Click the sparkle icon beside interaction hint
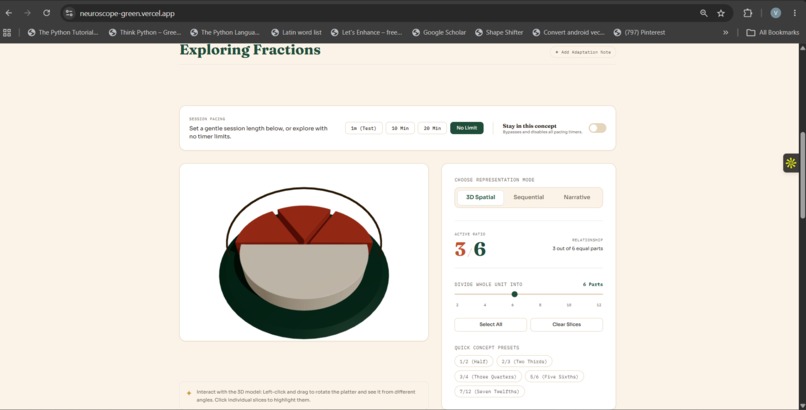Image resolution: width=806 pixels, height=410 pixels. [189, 393]
